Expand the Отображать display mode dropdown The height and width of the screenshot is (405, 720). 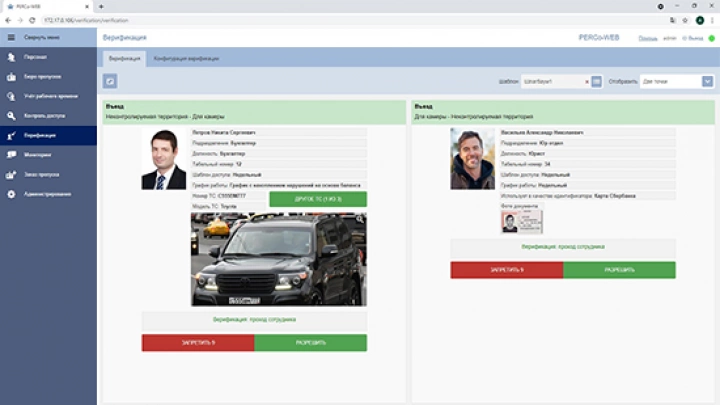coord(707,81)
